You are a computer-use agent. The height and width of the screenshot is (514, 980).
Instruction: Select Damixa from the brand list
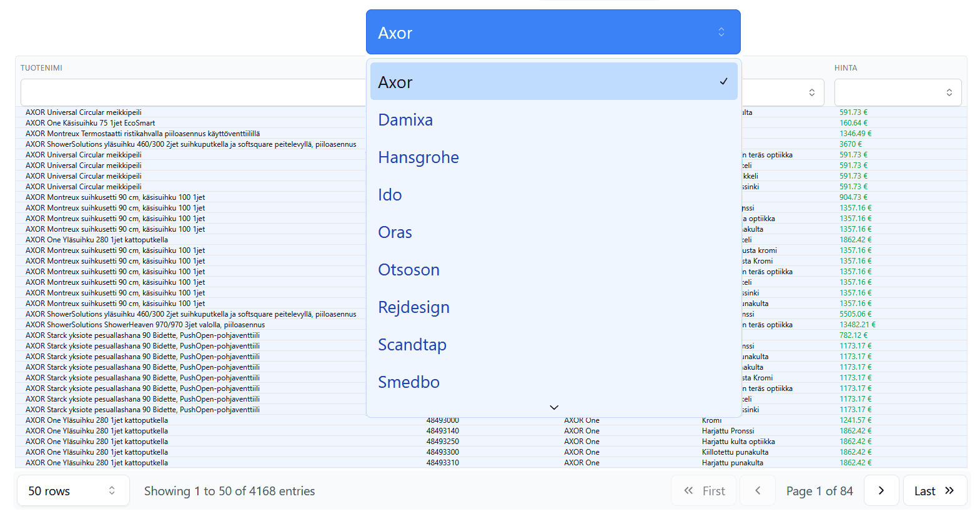tap(405, 120)
